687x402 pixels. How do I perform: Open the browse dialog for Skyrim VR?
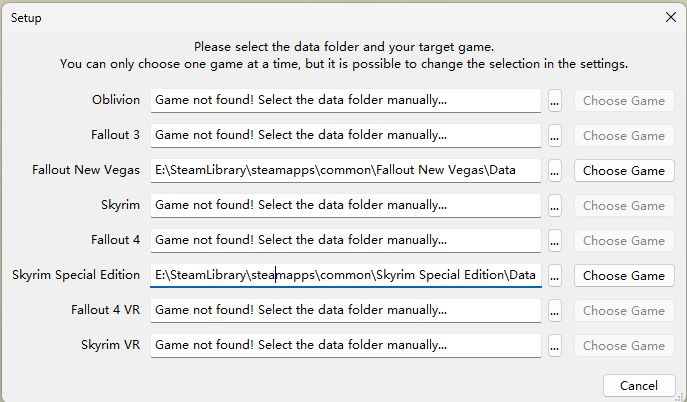(555, 346)
